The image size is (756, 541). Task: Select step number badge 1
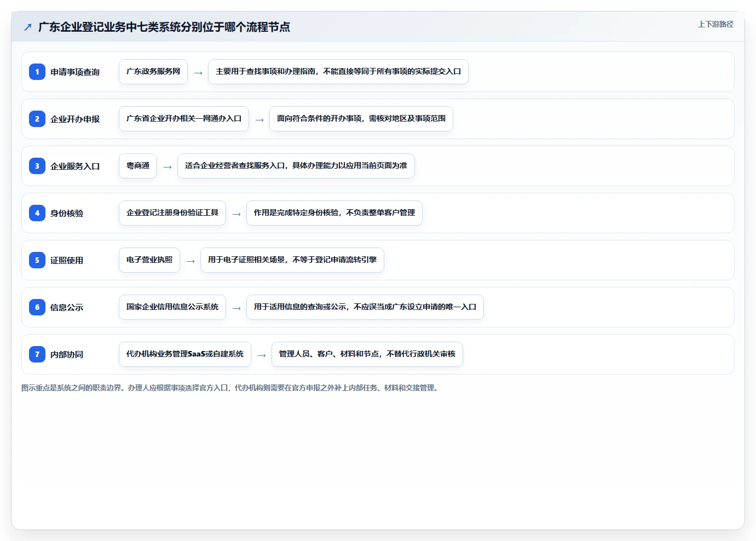(37, 72)
